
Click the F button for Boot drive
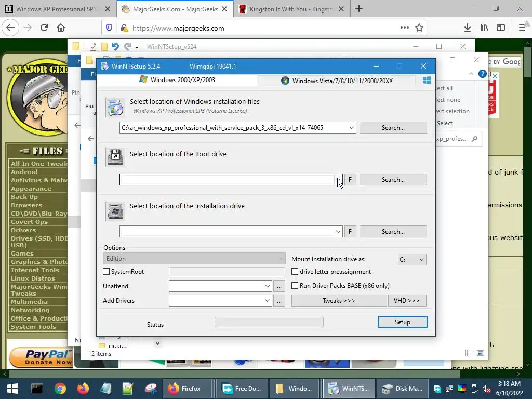coord(350,179)
